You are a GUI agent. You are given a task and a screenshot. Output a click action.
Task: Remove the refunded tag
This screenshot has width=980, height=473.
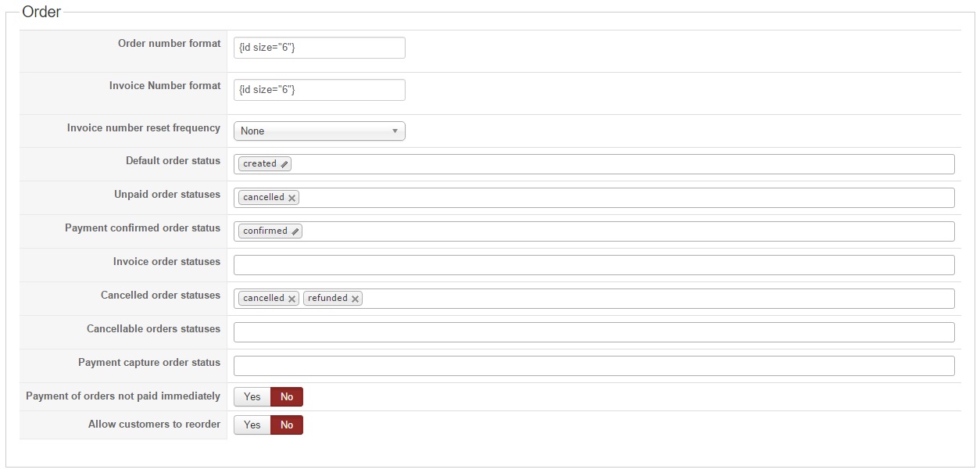(355, 299)
